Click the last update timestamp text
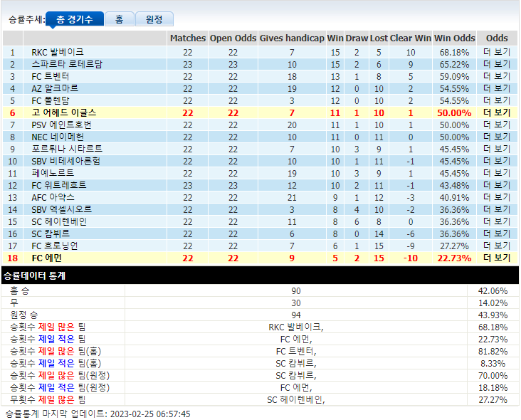Viewport: 521px width, 420px height. [98, 414]
